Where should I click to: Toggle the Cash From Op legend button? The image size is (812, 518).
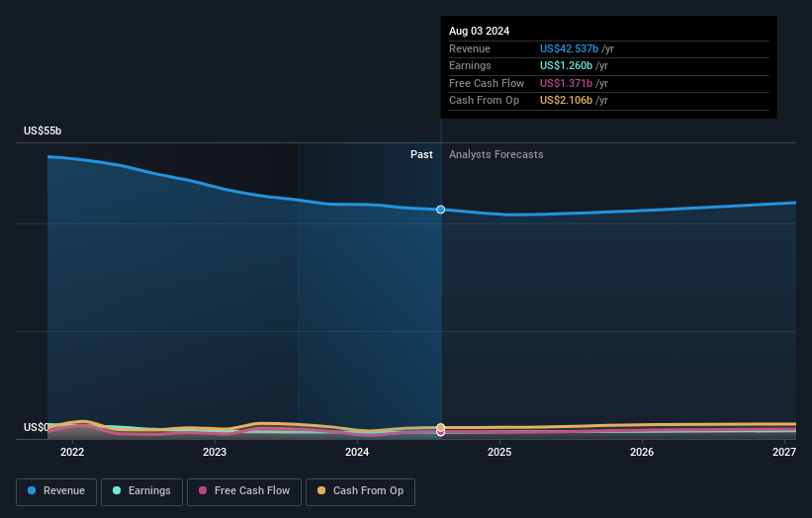click(360, 491)
